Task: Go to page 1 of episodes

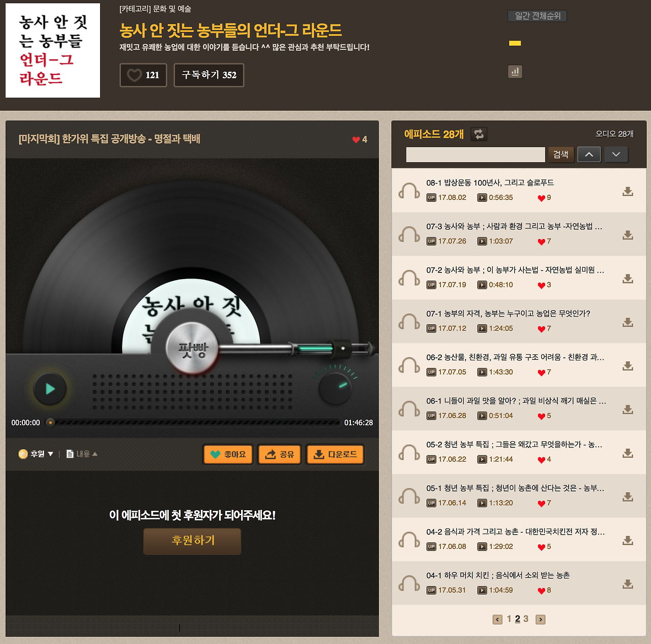Action: click(x=509, y=619)
